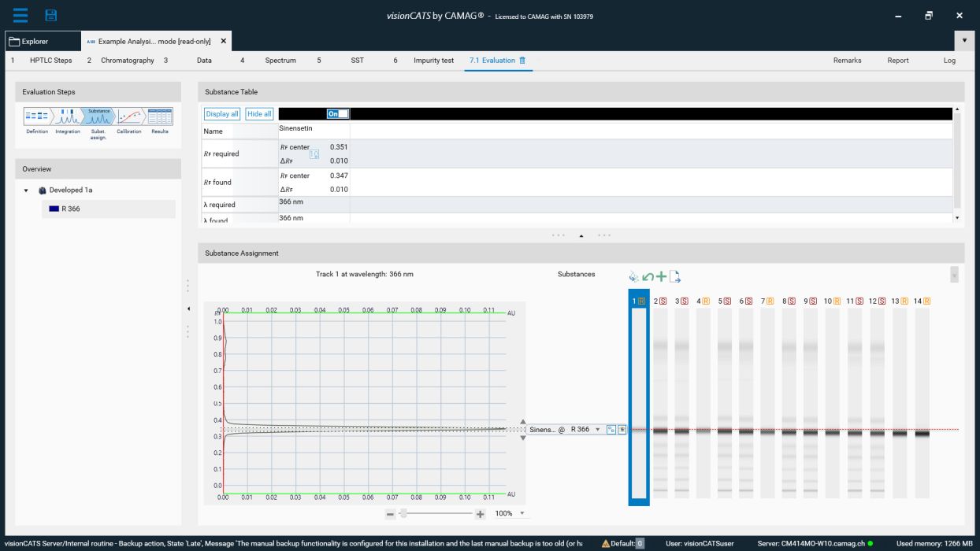The height and width of the screenshot is (551, 980).
Task: Click the green undo arrow icon
Action: pos(648,276)
